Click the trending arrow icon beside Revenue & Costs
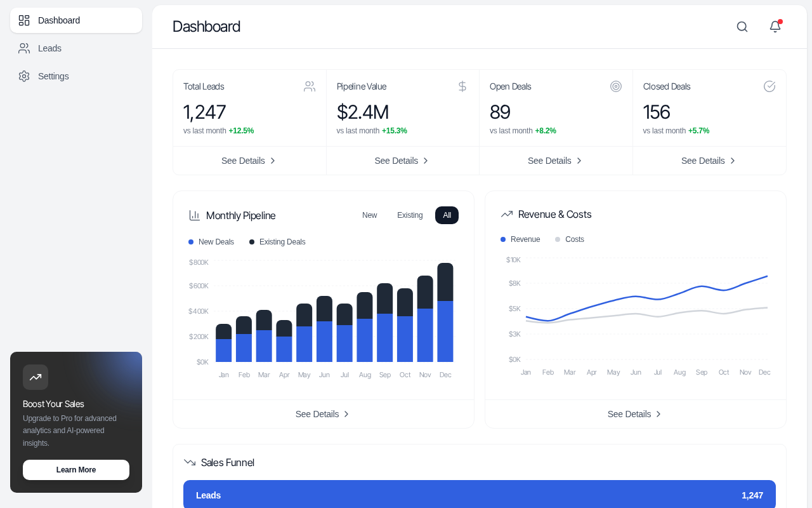This screenshot has height=508, width=812. click(506, 214)
